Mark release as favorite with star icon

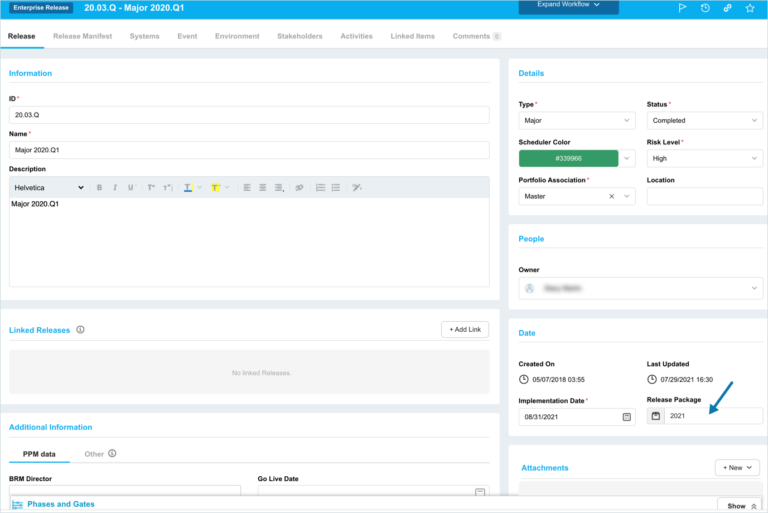tap(750, 8)
